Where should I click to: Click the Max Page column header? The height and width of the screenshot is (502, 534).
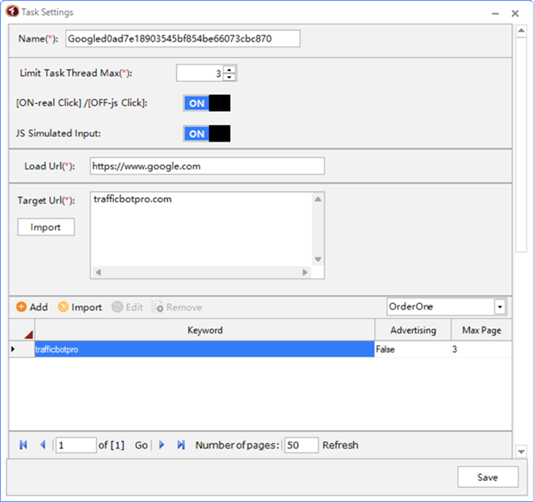coord(482,330)
